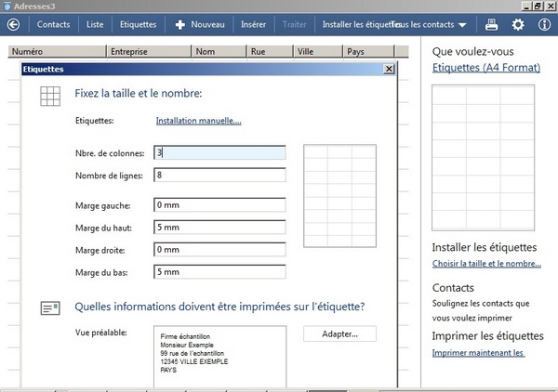The image size is (558, 392).
Task: Go back with the arrow icon
Action: pos(14,24)
